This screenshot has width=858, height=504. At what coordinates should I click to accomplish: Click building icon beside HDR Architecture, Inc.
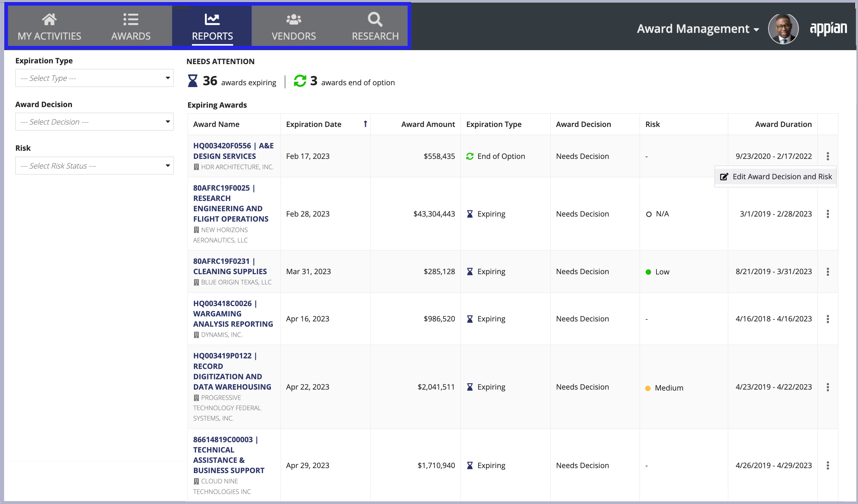pos(196,167)
